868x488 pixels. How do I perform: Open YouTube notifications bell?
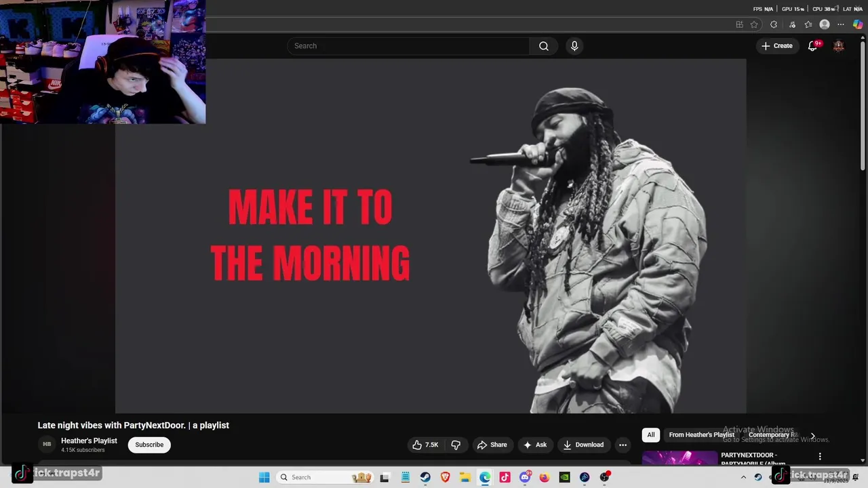tap(812, 46)
